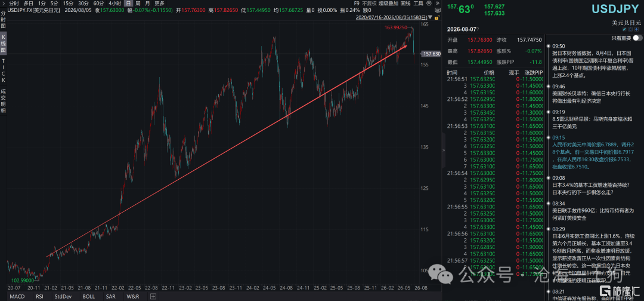Viewport: 644px width, 301px height.
Task: Switch to the 日 daily period
Action: (129, 4)
